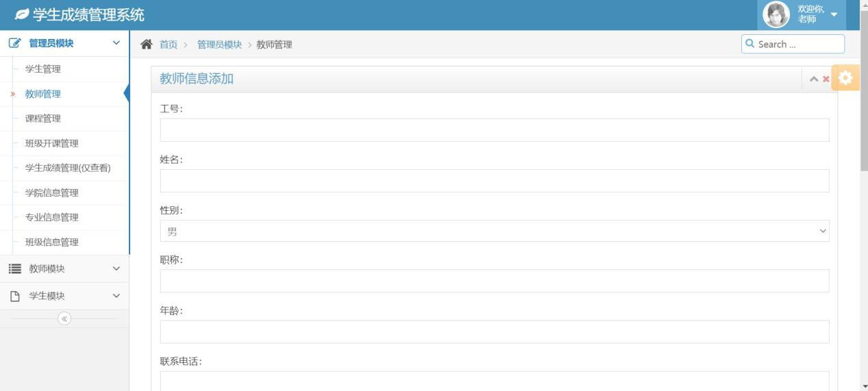Click the 欢迎你, 老师 greeting text
The image size is (868, 391).
[810, 14]
